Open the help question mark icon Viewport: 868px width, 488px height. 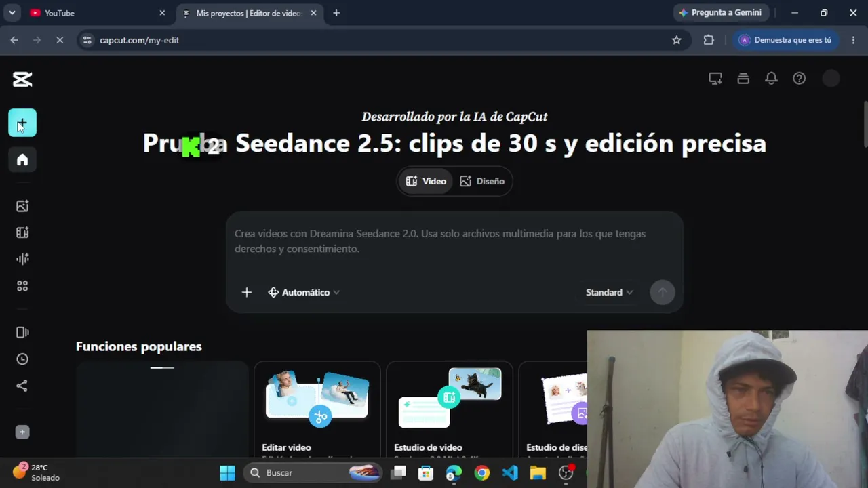[800, 79]
